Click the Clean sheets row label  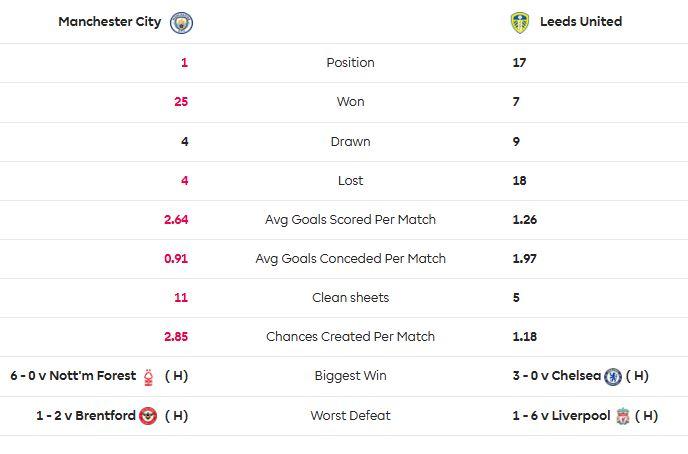coord(350,297)
